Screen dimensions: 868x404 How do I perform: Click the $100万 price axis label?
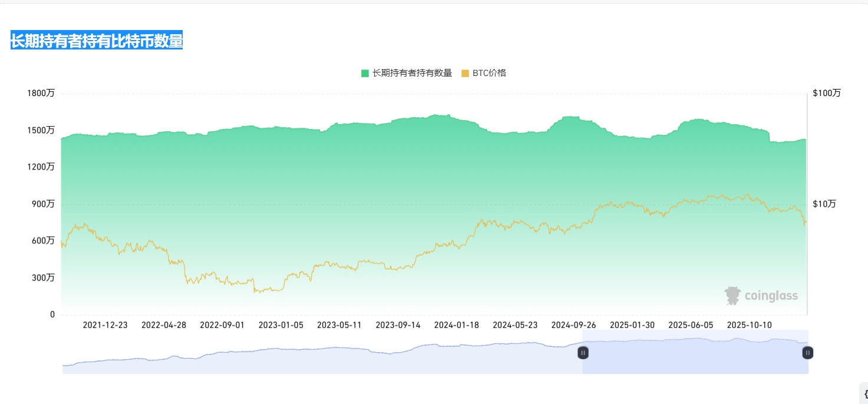tap(827, 93)
